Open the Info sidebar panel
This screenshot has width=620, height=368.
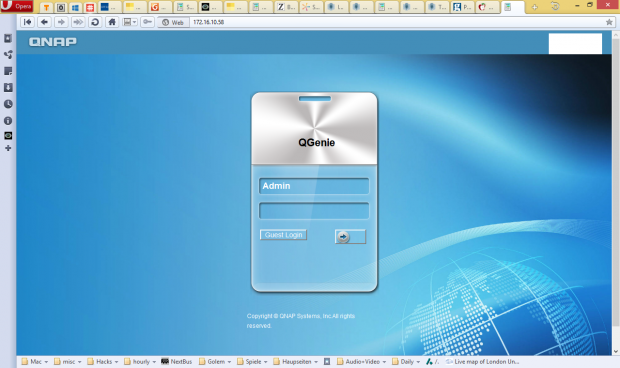pos(8,121)
